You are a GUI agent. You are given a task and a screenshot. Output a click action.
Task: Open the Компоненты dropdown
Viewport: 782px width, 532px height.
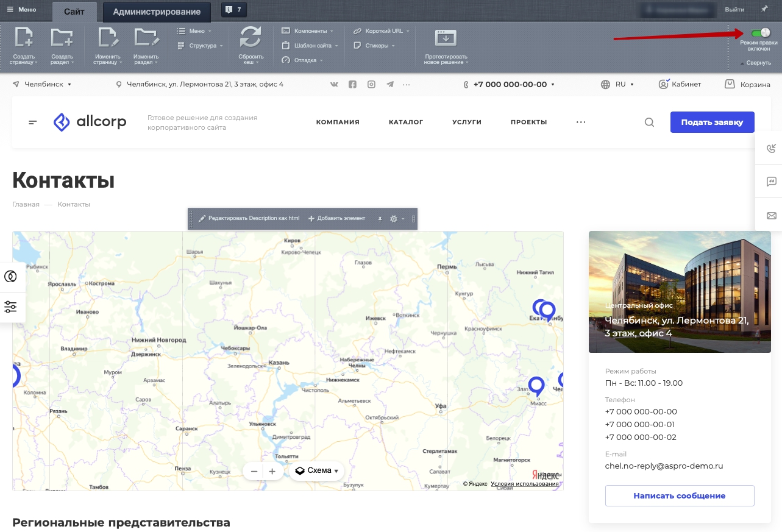coord(307,30)
